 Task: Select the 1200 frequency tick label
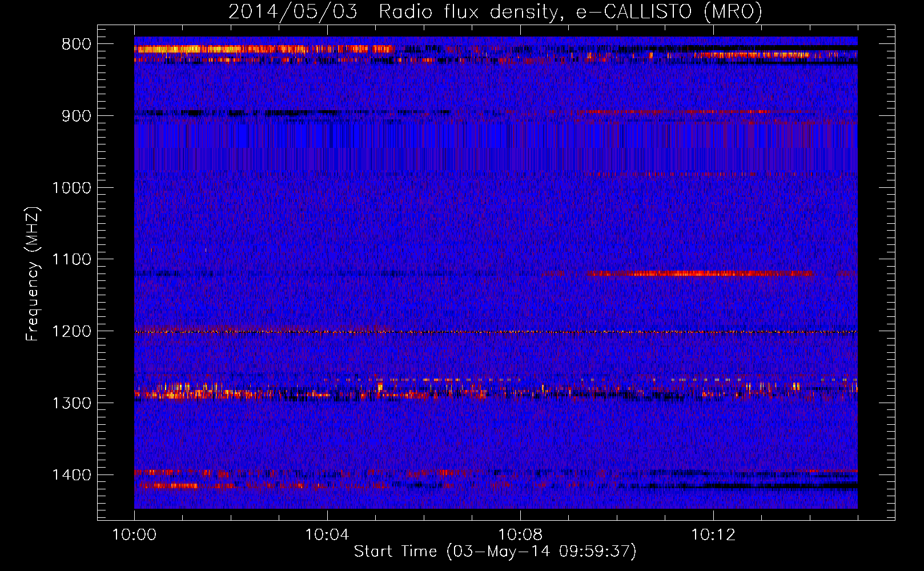coord(71,332)
